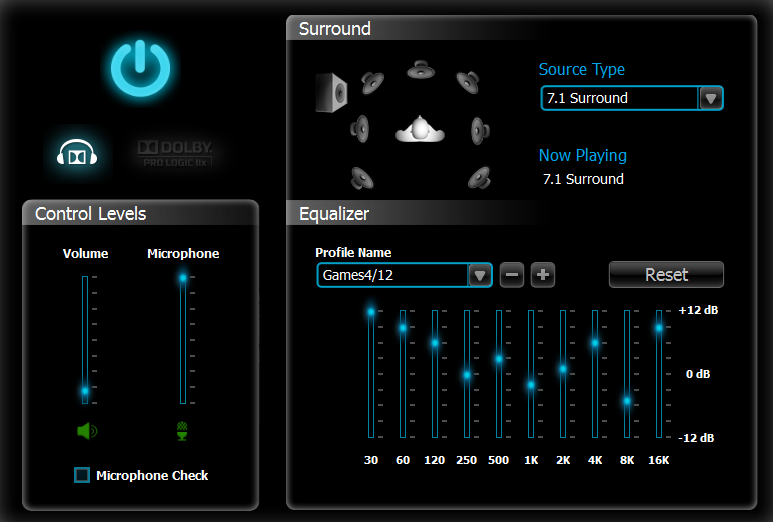Viewport: 773px width, 522px height.
Task: Click the Volume slider handle
Action: pyautogui.click(x=85, y=391)
